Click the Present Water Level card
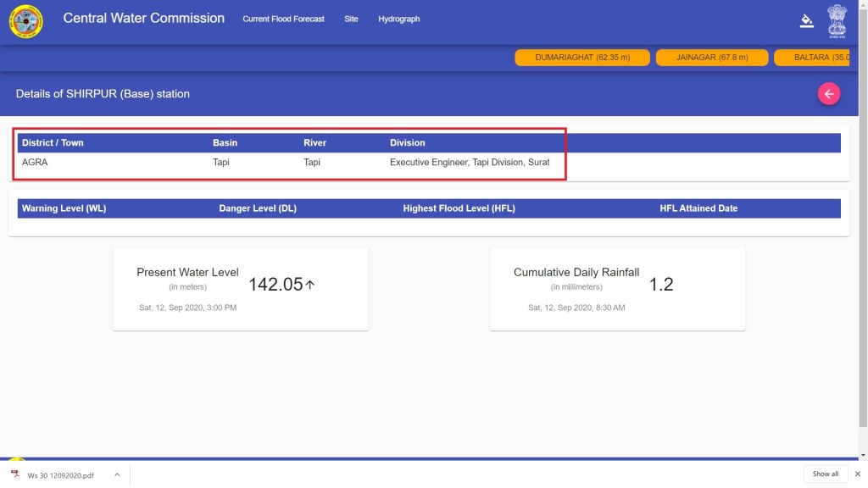Image resolution: width=868 pixels, height=488 pixels. [x=241, y=289]
